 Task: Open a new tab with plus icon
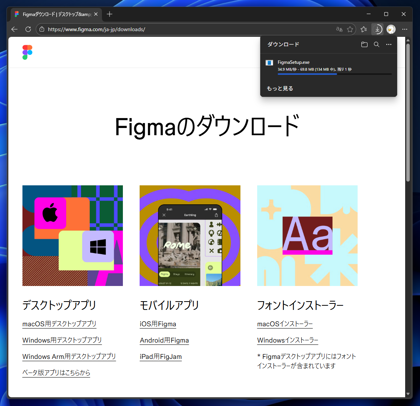pyautogui.click(x=109, y=14)
